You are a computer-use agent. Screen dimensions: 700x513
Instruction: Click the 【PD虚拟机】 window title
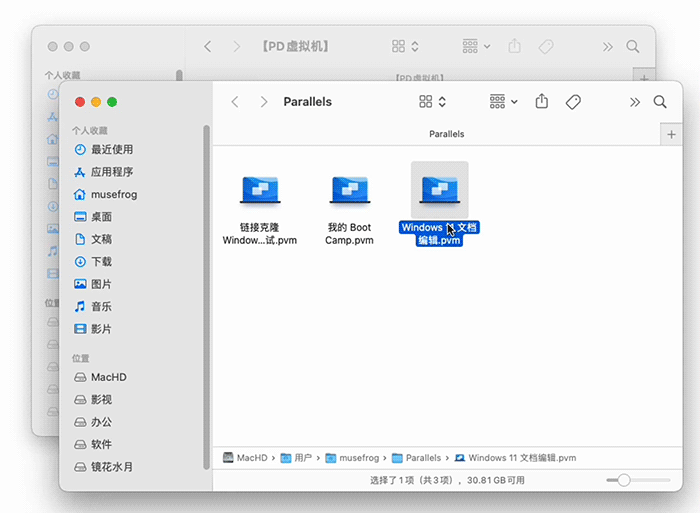[296, 46]
